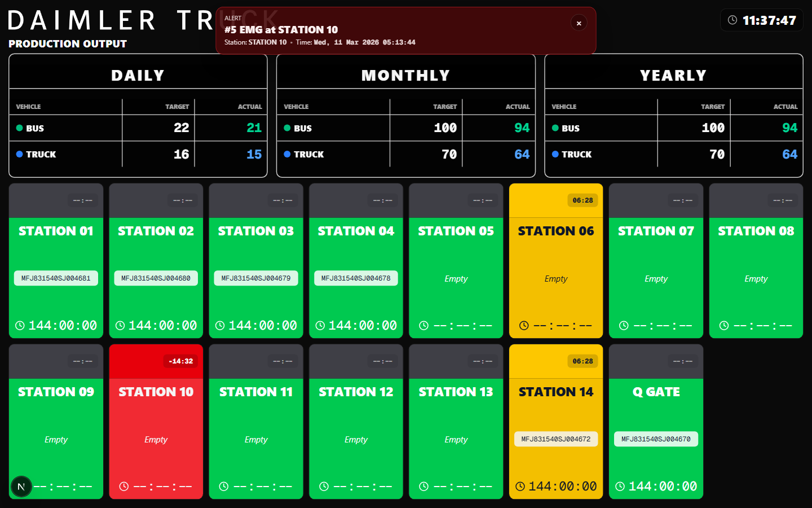Select the STATION 01 title
812x508 pixels.
pyautogui.click(x=56, y=231)
